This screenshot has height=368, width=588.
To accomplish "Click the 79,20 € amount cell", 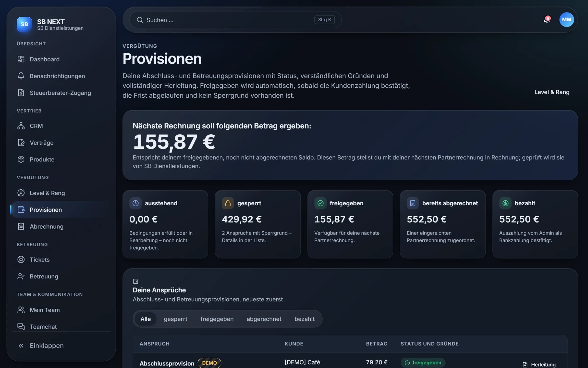I will tap(377, 362).
